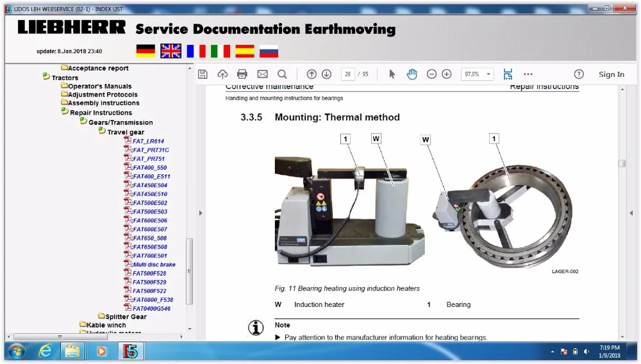
Task: Go to next page arrow
Action: pos(326,74)
